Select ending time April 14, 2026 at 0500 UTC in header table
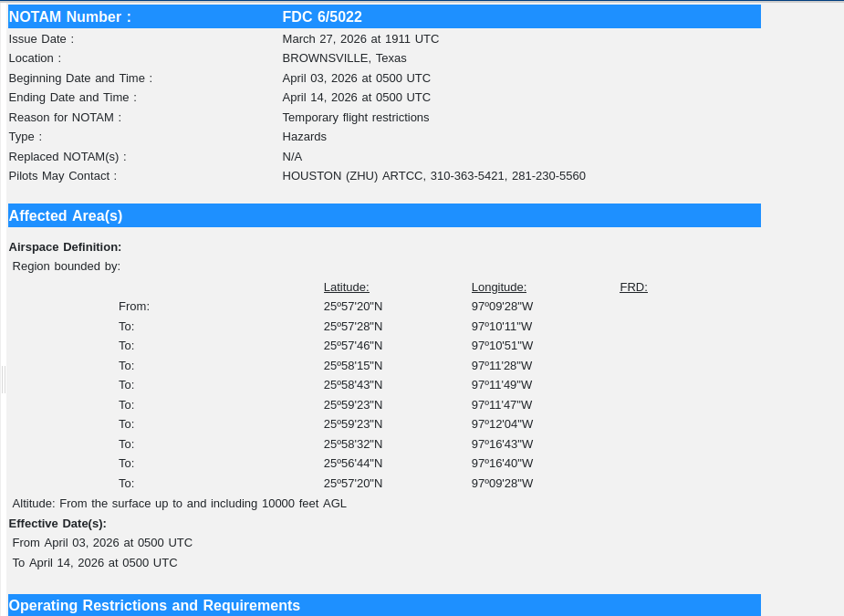 click(357, 98)
